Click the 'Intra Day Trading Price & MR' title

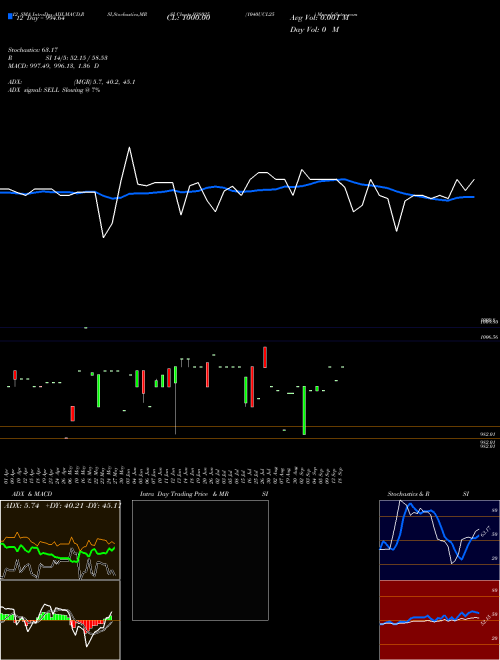click(184, 494)
